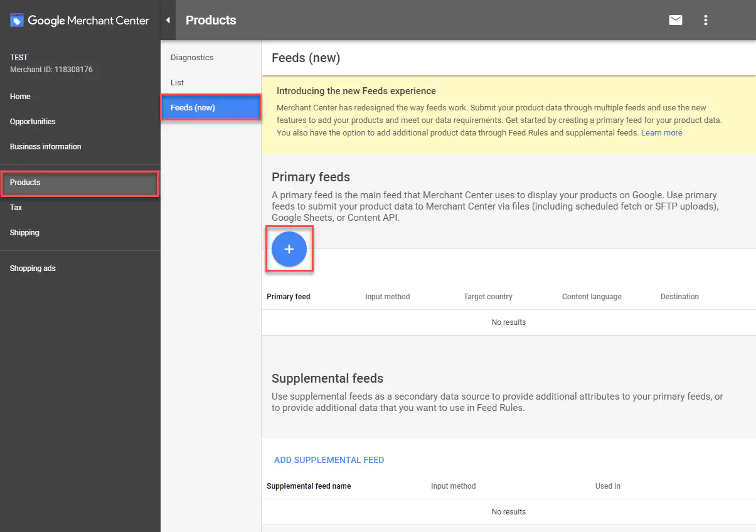Follow the Learn more link
756x532 pixels.
(661, 133)
